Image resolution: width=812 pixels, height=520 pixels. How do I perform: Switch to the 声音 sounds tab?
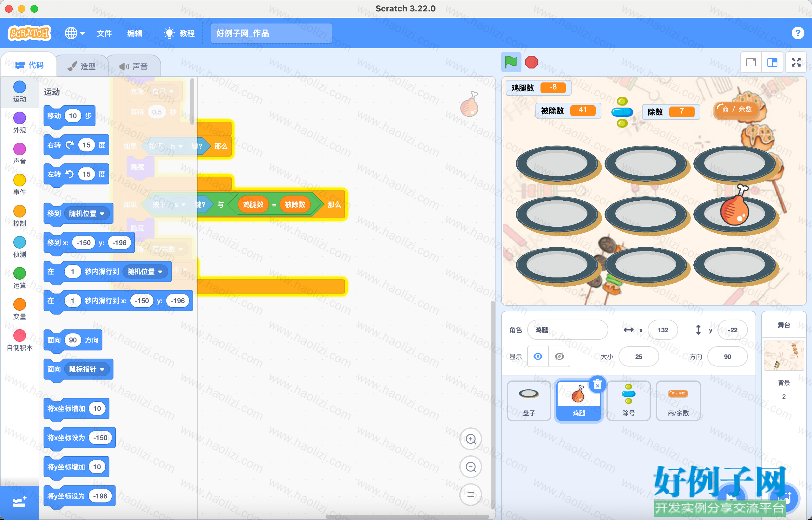(134, 66)
